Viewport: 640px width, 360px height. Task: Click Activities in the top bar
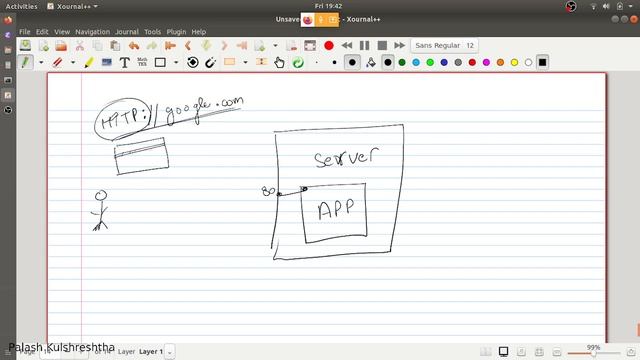(x=21, y=6)
